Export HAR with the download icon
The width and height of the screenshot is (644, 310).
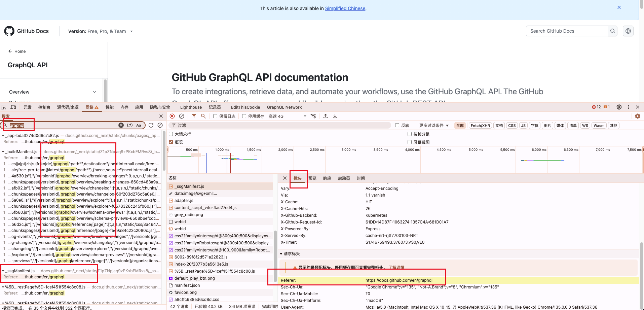335,116
